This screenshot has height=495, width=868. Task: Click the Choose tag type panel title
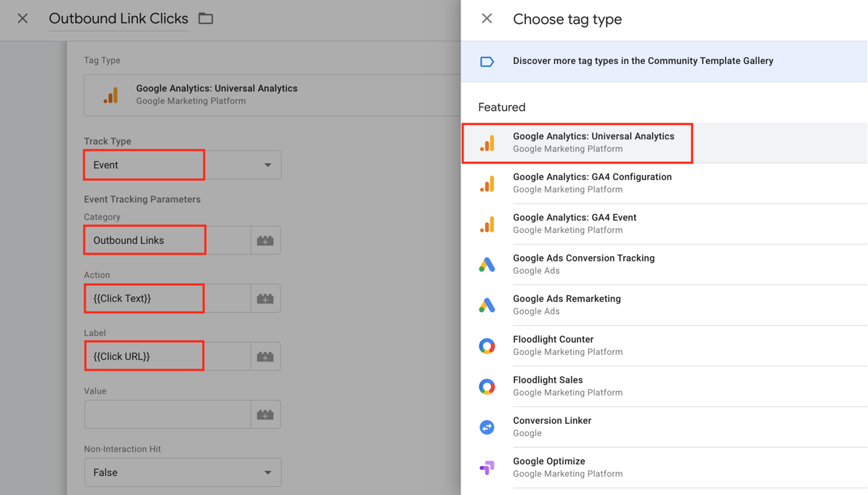(x=567, y=20)
